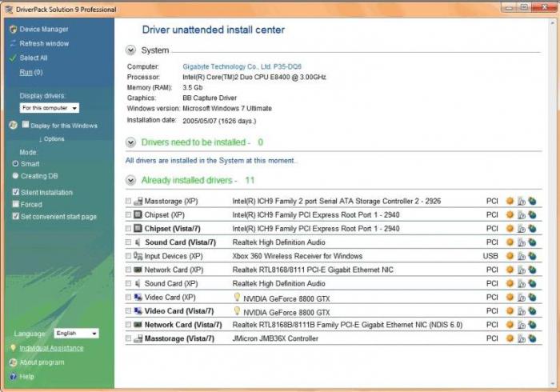Click 'Realtek RTL8168/8111 PCI-E Gigabit Ethernet NIC' text
560x392 pixels.
click(x=313, y=270)
